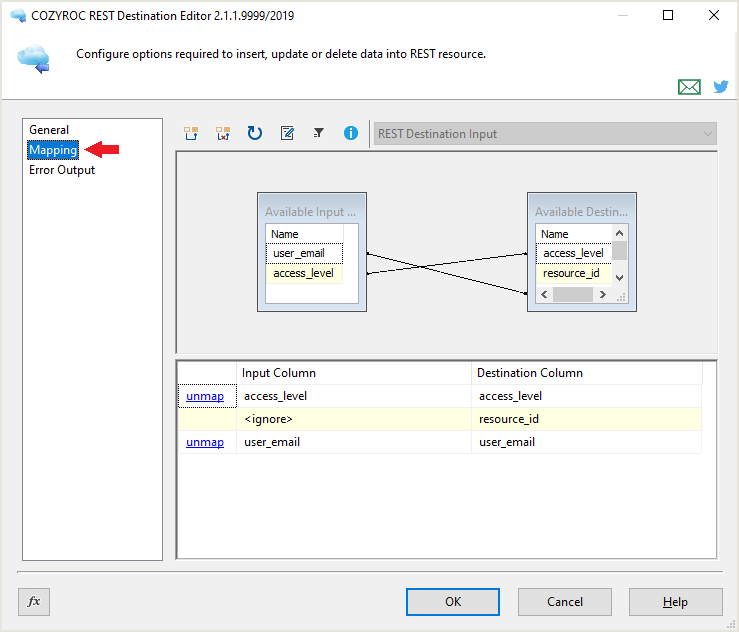Close the REST Destination Editor window
Viewport: 739px width, 632px height.
(714, 15)
